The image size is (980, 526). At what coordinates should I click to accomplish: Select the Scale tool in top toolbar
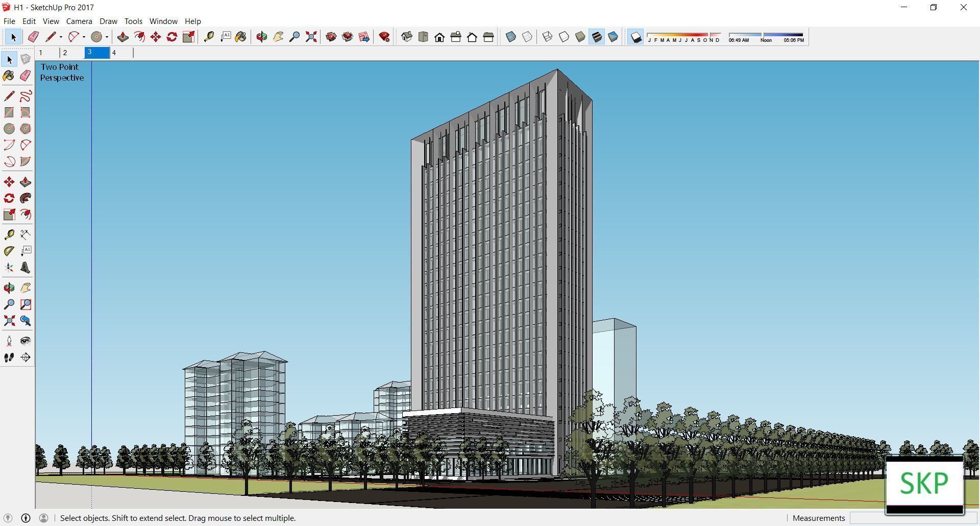coord(188,37)
